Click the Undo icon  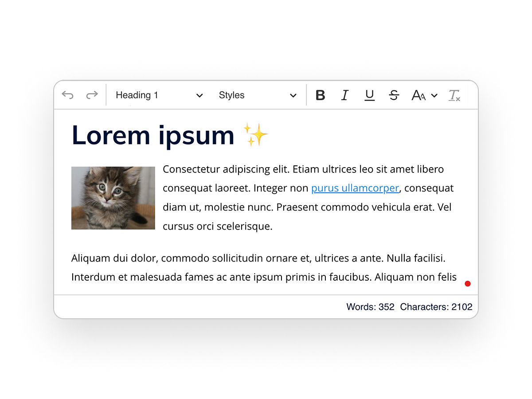click(67, 94)
